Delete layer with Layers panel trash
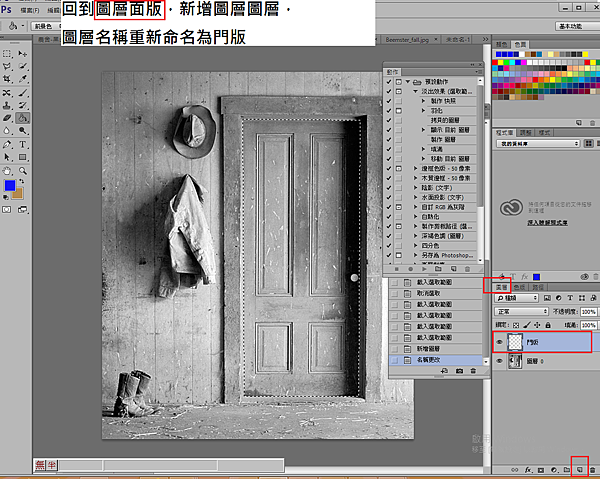The width and height of the screenshot is (600, 479). click(x=592, y=470)
